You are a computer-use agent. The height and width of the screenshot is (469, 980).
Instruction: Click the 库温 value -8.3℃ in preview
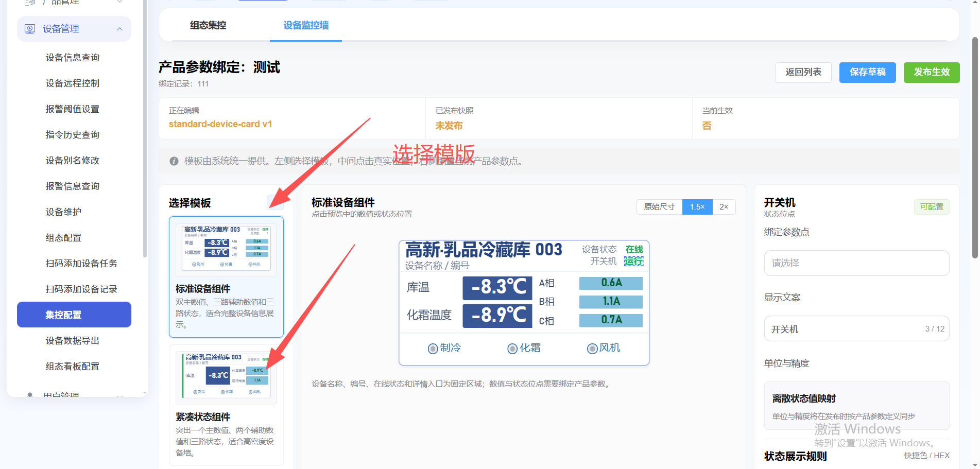497,287
